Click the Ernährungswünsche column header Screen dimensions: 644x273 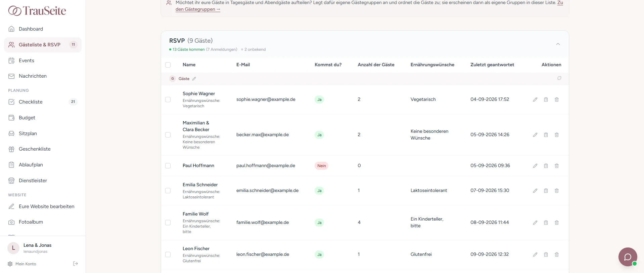point(432,65)
